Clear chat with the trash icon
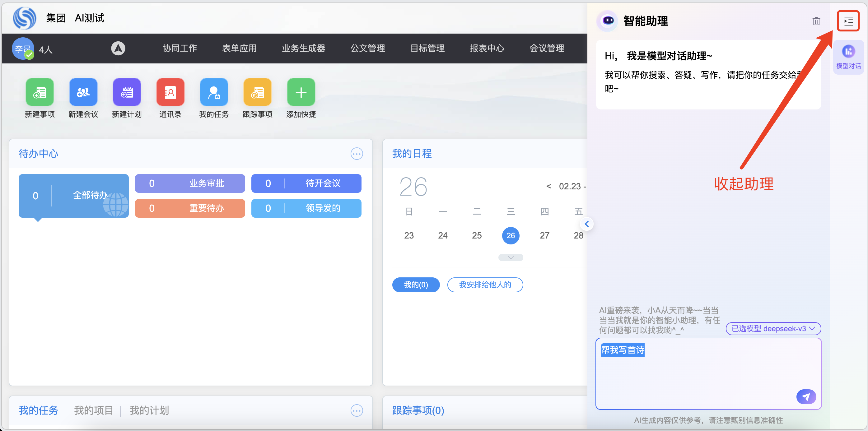The height and width of the screenshot is (431, 868). click(x=816, y=21)
